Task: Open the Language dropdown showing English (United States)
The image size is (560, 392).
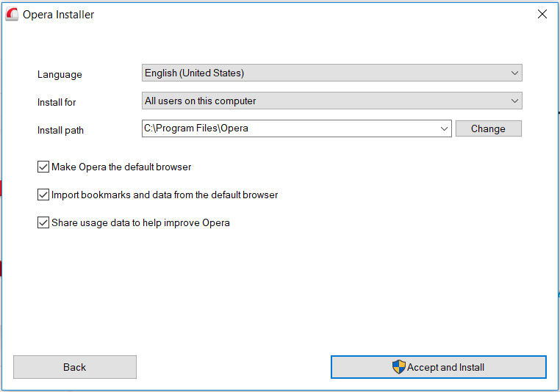Action: click(x=331, y=73)
